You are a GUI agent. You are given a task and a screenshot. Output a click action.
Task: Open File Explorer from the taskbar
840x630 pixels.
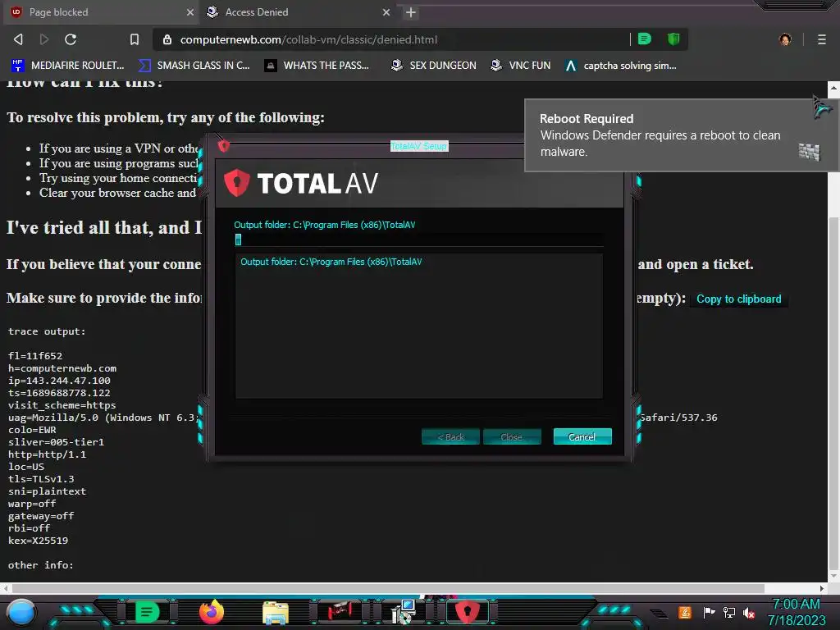[276, 612]
